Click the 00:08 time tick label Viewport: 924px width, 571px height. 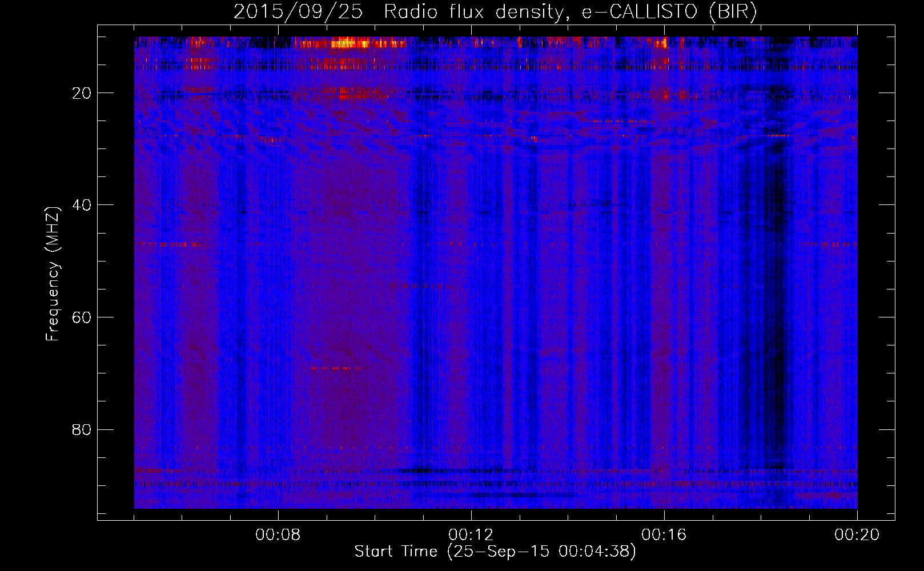click(278, 535)
